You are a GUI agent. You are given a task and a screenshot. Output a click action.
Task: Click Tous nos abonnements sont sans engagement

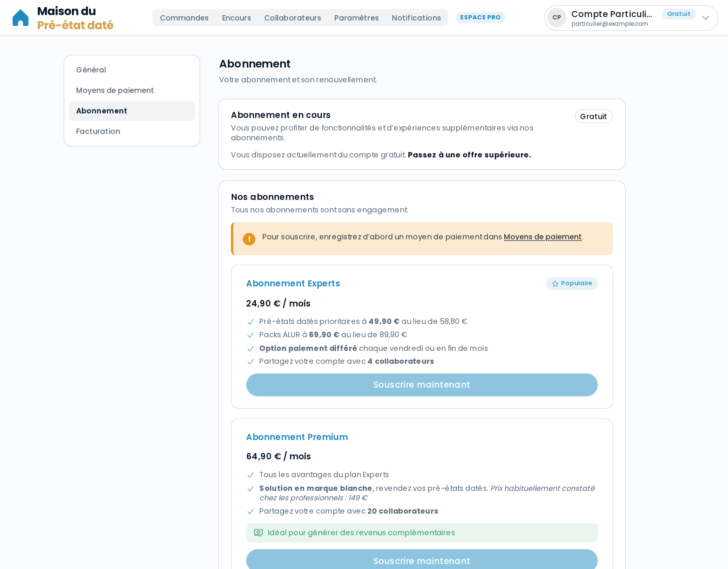(320, 210)
